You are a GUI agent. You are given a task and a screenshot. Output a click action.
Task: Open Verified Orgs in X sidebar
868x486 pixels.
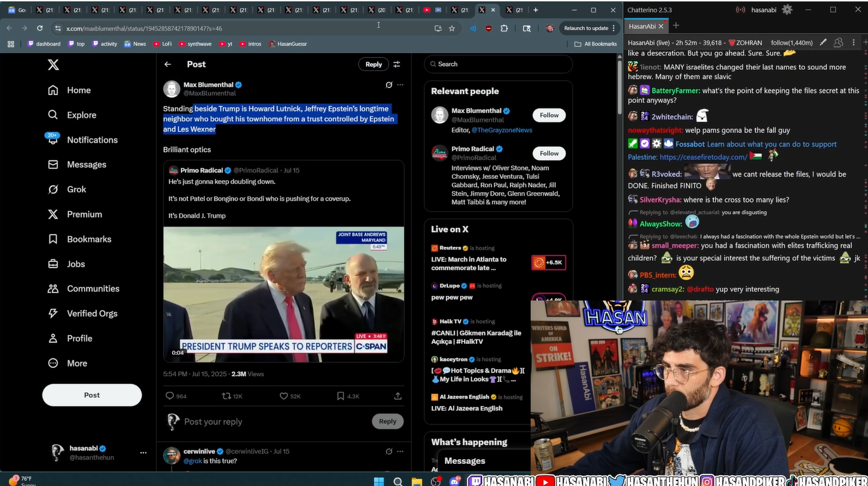tap(82, 313)
